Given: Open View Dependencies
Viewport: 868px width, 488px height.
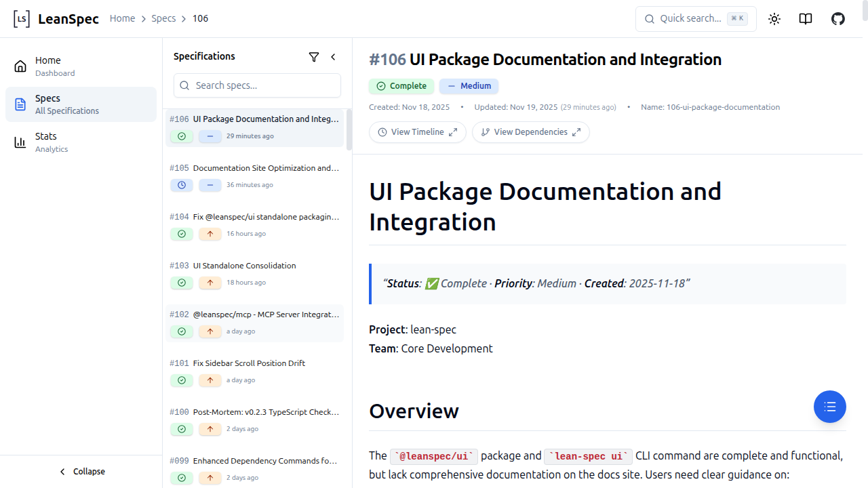Looking at the screenshot, I should point(531,131).
